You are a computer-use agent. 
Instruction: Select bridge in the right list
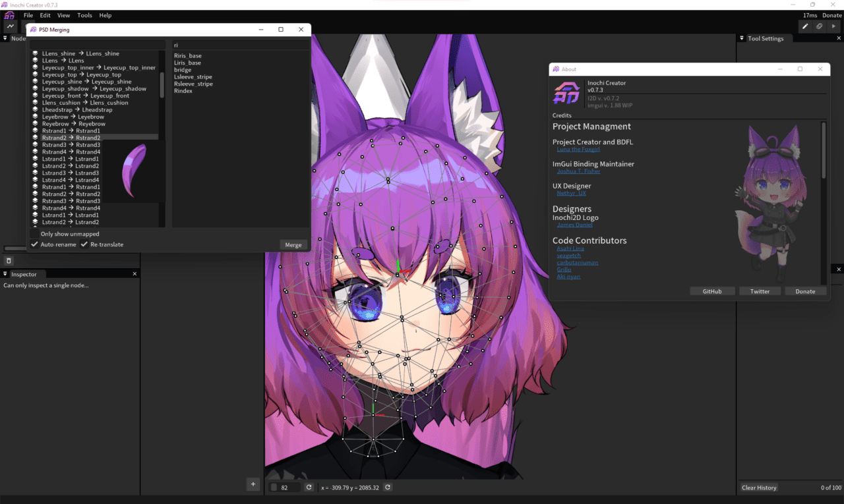183,70
